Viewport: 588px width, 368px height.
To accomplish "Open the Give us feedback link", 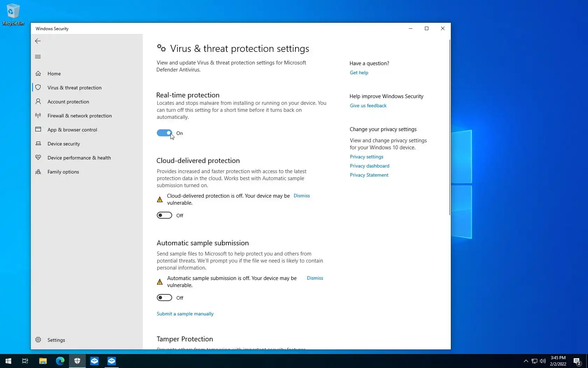I will 368,106.
